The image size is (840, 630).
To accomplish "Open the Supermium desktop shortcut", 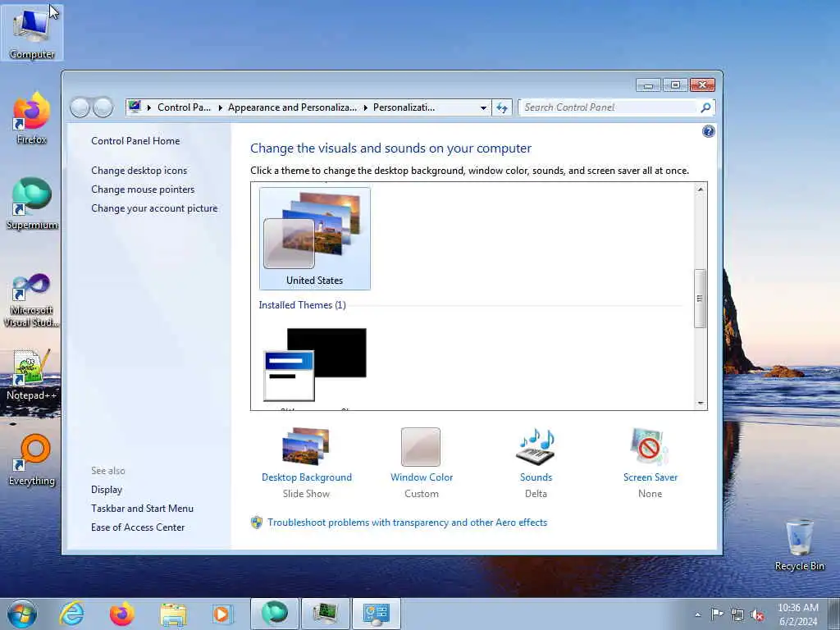I will pyautogui.click(x=32, y=204).
